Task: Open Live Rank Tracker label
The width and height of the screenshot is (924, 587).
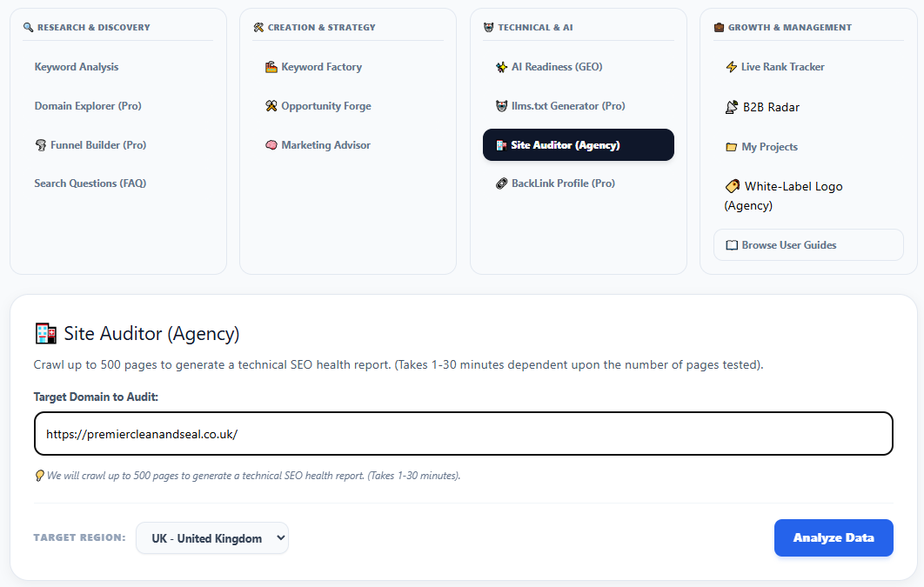Action: pos(782,67)
